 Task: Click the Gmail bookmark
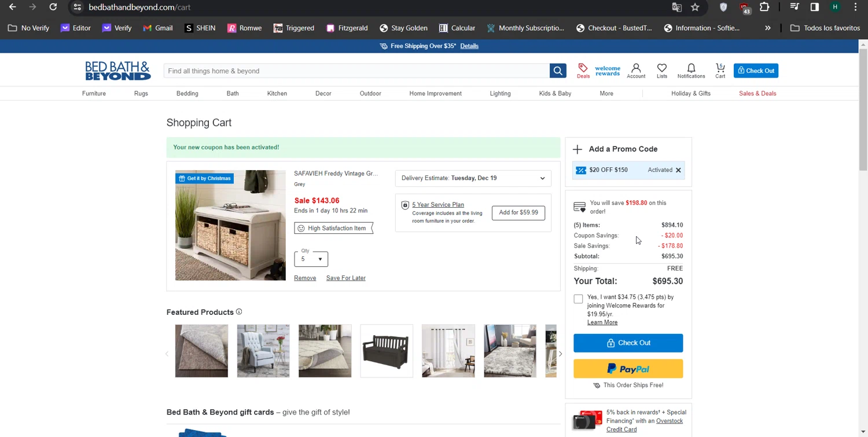(158, 28)
